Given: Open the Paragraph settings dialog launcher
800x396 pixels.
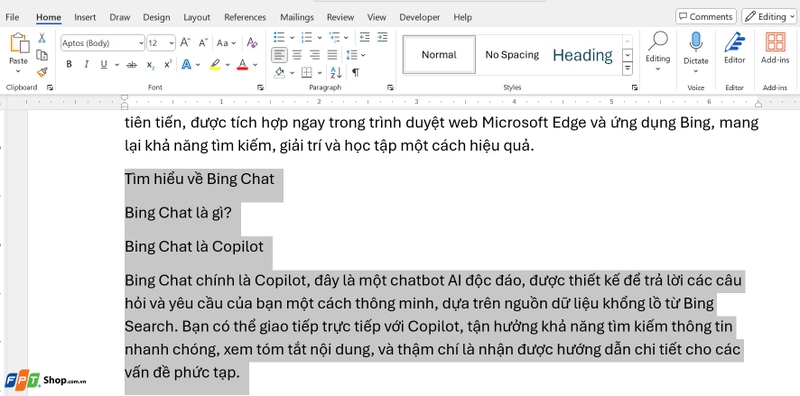Looking at the screenshot, I should [390, 87].
